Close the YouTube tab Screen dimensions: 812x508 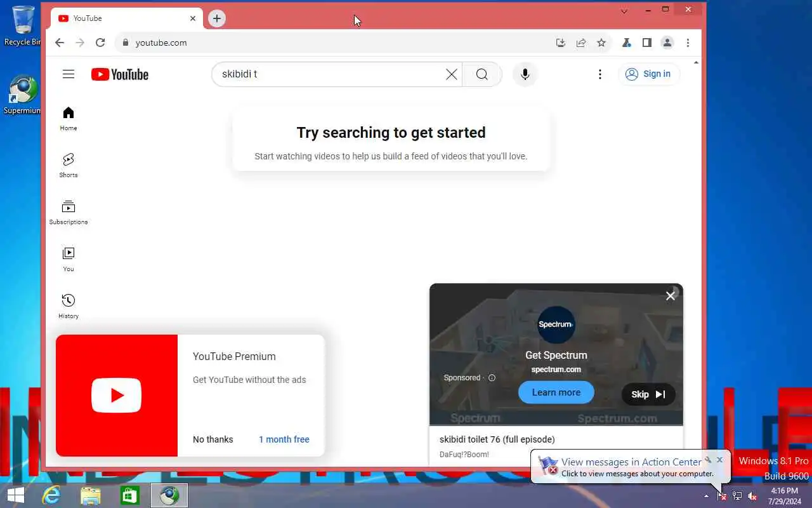pyautogui.click(x=193, y=18)
